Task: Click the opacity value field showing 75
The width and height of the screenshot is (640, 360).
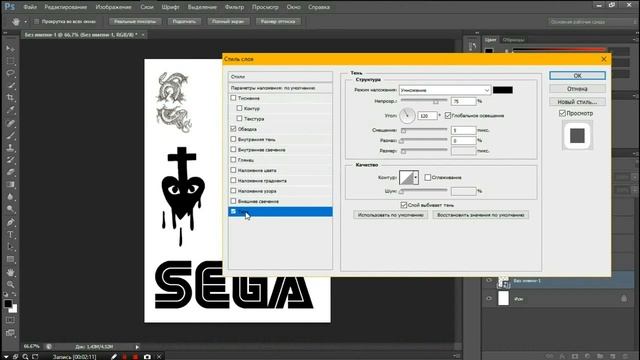Action: tap(463, 101)
